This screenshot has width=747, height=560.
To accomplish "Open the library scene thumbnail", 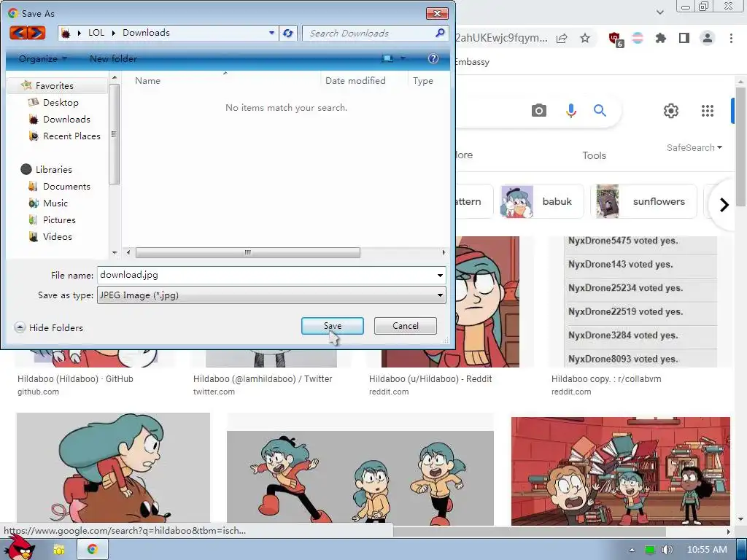I will (620, 472).
